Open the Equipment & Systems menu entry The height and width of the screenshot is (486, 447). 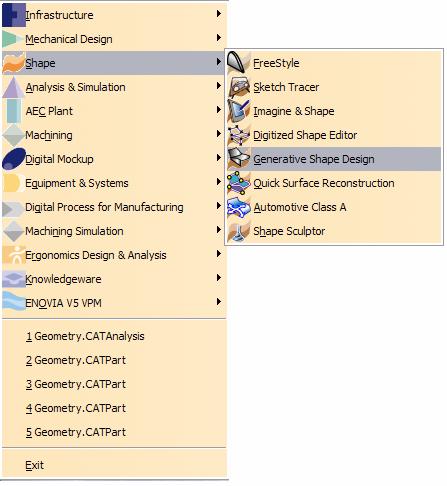[x=114, y=183]
